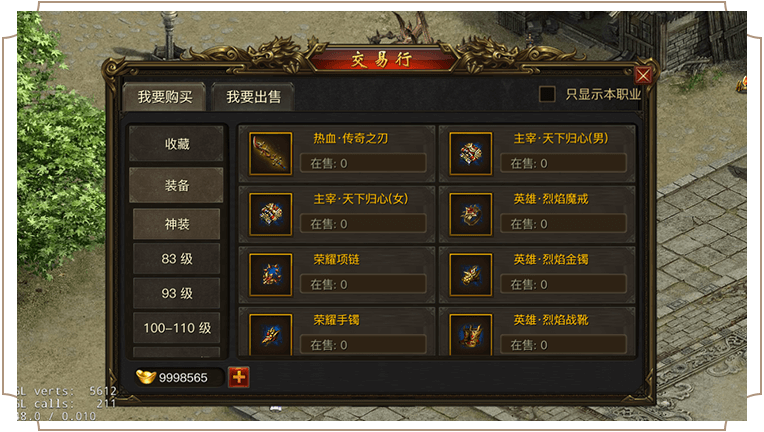Filter items by 83 级

[x=176, y=259]
